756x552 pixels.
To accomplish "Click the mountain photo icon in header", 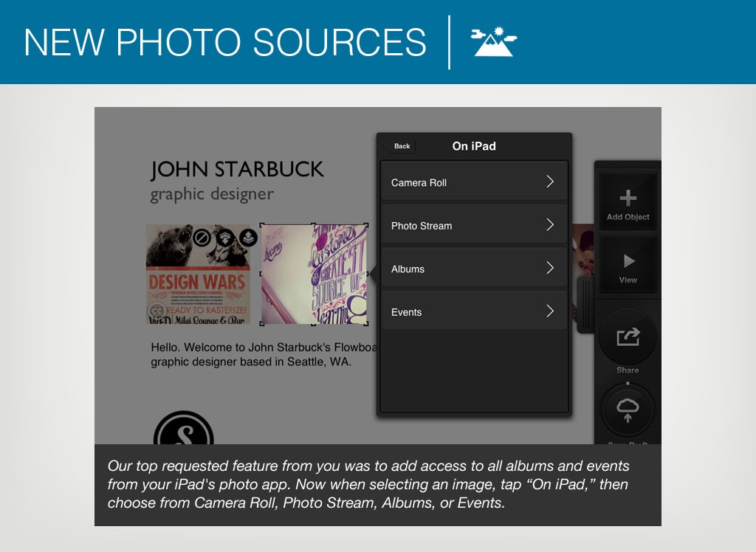I will point(494,43).
